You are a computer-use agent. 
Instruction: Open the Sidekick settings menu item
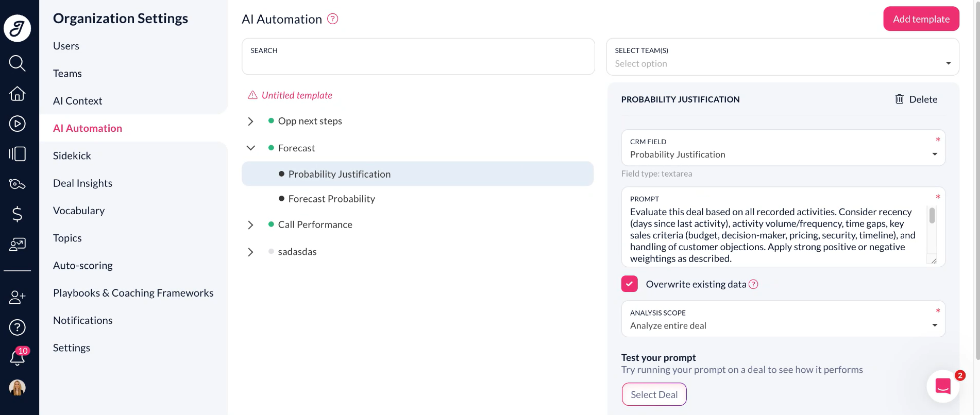point(72,155)
